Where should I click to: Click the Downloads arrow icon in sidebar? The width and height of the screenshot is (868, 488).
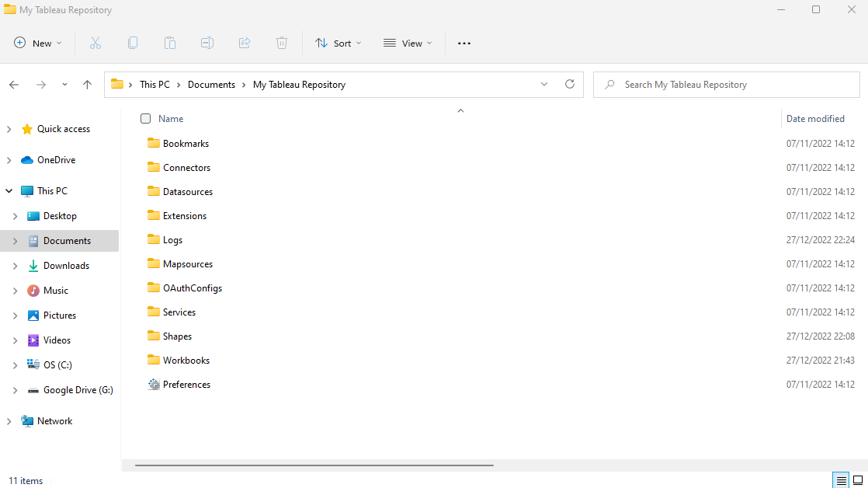[33, 266]
